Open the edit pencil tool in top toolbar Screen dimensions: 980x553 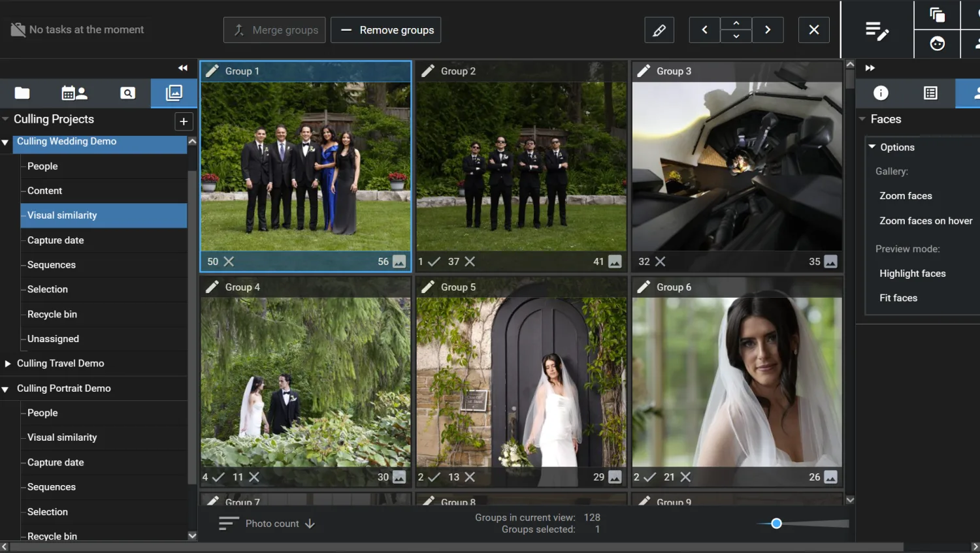click(x=659, y=30)
